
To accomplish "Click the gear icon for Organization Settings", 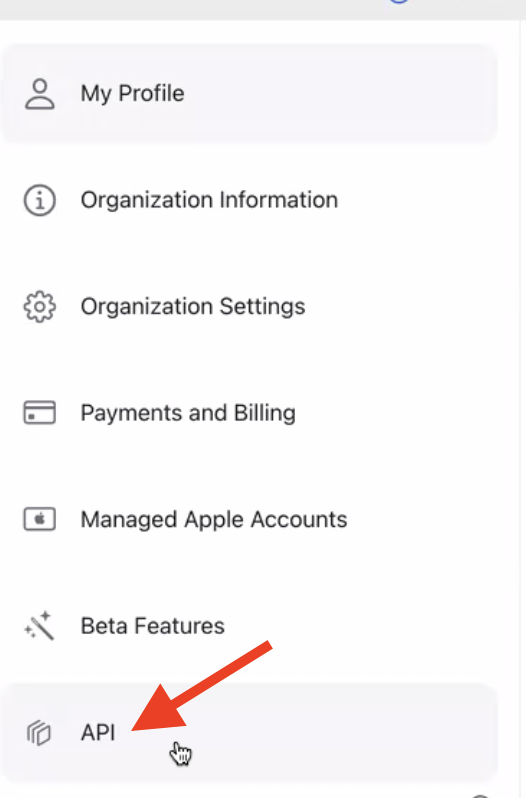I will (40, 306).
